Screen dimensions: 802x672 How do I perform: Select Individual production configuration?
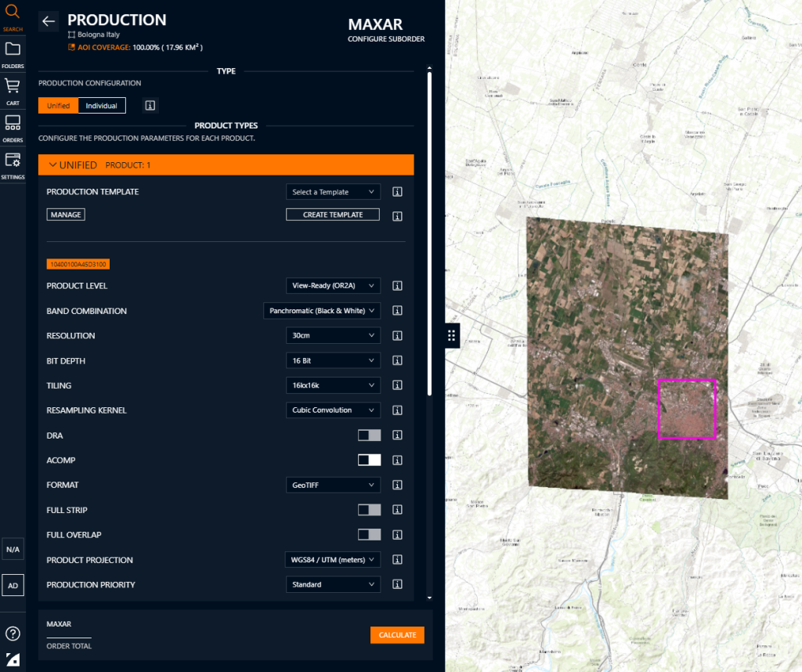(x=101, y=106)
